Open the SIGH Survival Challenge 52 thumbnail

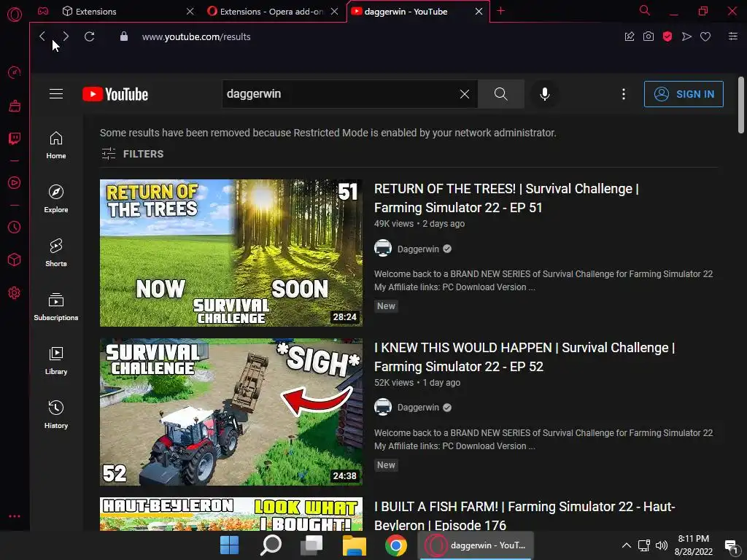[x=231, y=412]
